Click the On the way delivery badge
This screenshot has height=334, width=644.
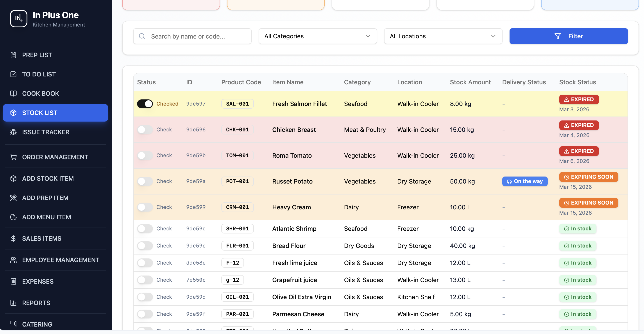[524, 182]
